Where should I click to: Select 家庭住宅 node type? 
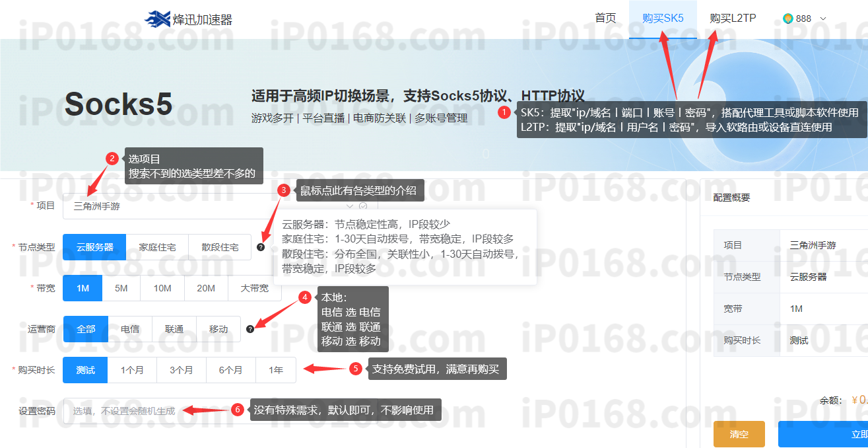click(157, 247)
